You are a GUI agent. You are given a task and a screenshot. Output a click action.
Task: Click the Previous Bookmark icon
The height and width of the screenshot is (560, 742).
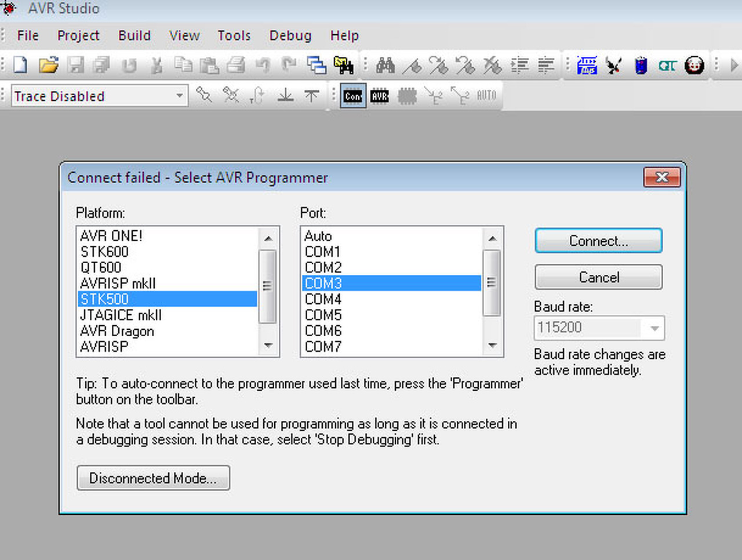tap(465, 64)
